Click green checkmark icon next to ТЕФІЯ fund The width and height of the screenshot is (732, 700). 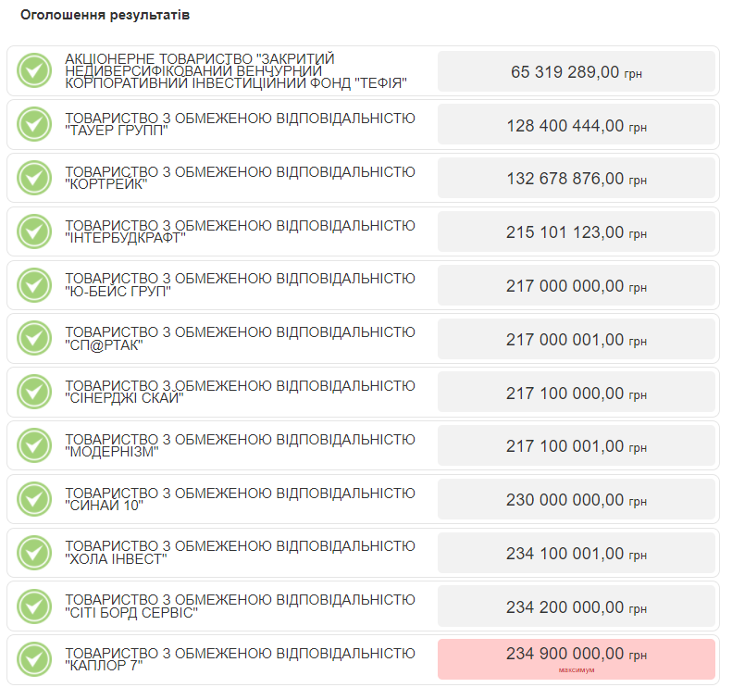[x=34, y=70]
